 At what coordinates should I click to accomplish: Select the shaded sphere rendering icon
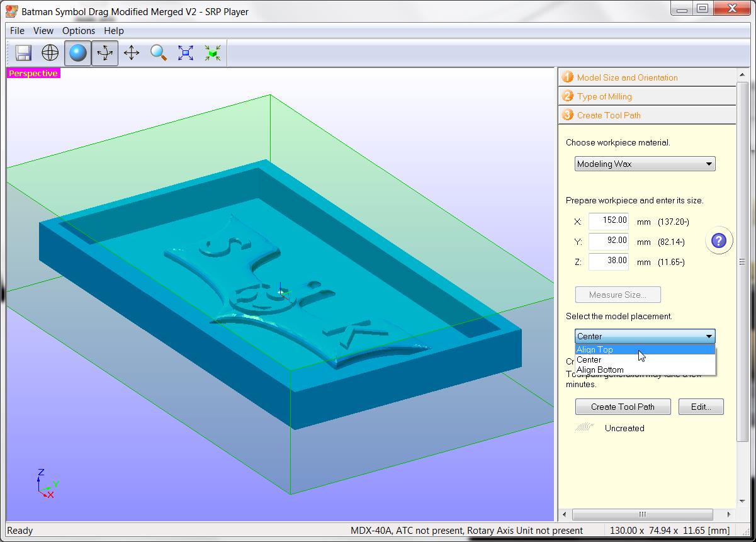78,53
